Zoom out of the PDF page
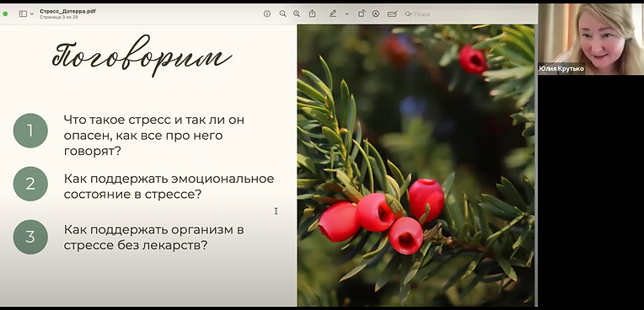Image resolution: width=644 pixels, height=310 pixels. point(282,13)
